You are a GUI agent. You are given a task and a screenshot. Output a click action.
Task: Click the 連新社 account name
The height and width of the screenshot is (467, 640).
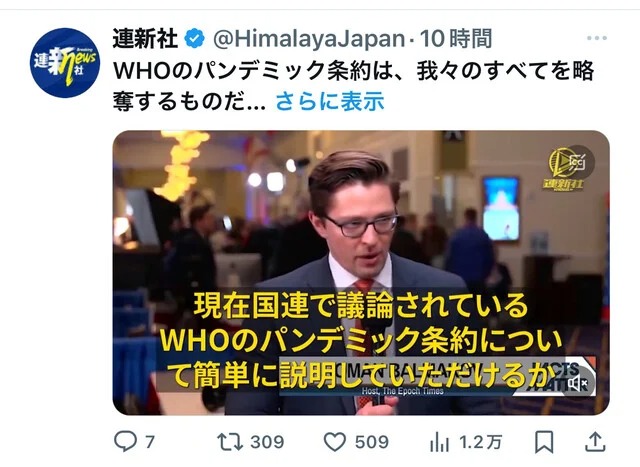coord(145,39)
